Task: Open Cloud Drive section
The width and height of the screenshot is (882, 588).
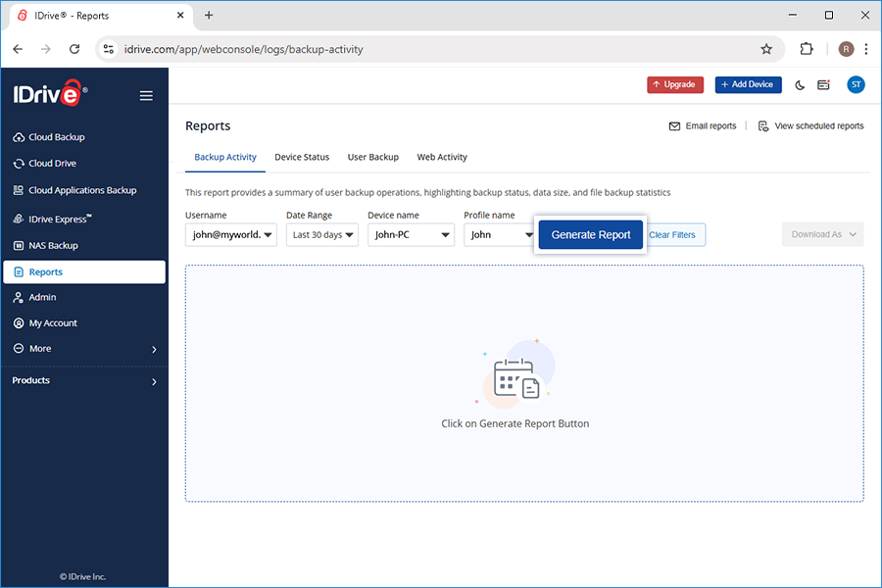Action: 44,164
